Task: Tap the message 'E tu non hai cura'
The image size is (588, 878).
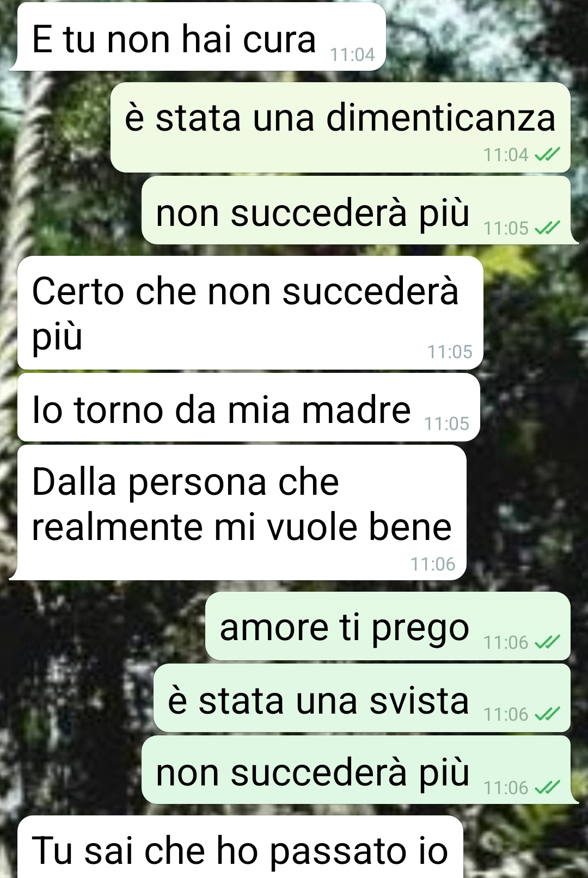Action: [199, 37]
